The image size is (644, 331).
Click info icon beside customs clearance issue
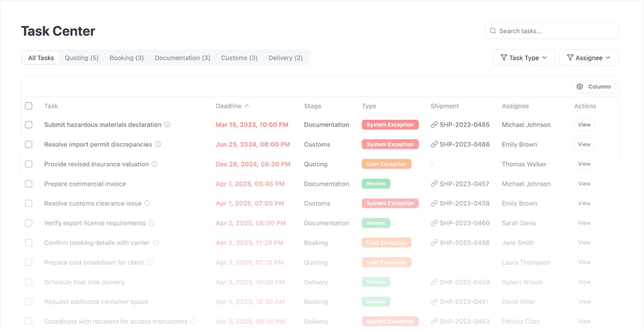pos(147,203)
